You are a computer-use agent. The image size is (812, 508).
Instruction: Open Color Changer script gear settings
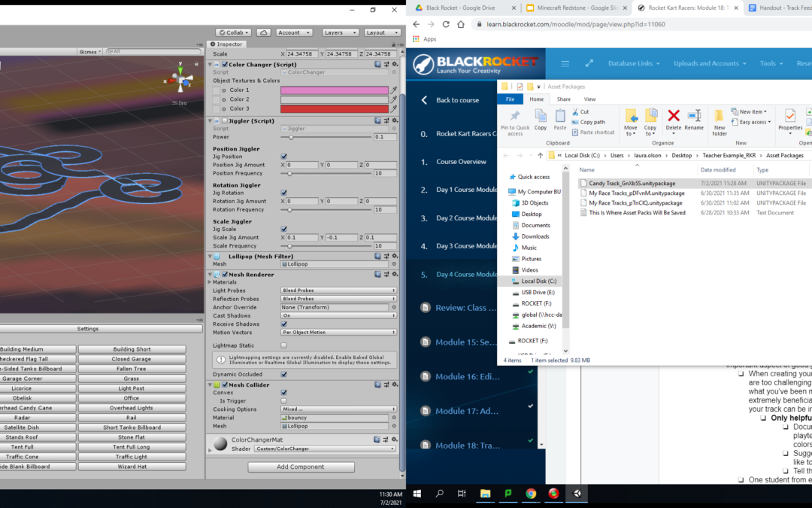point(395,64)
